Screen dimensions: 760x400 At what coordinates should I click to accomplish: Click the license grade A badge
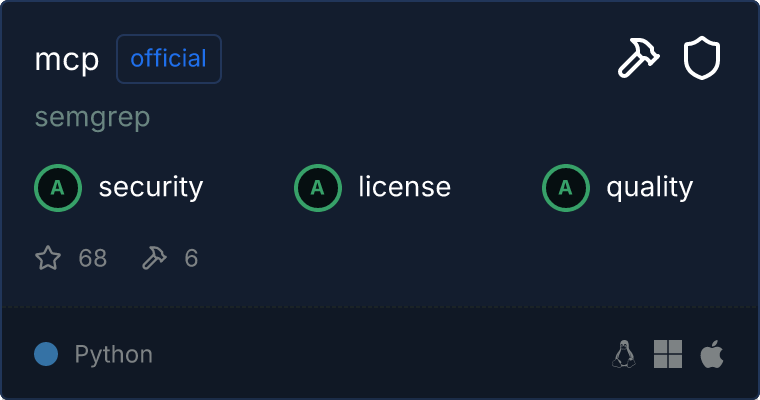tap(318, 187)
